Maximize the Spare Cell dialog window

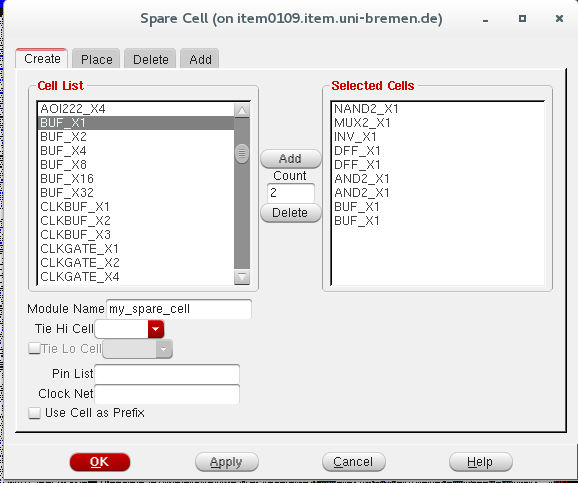pos(522,18)
